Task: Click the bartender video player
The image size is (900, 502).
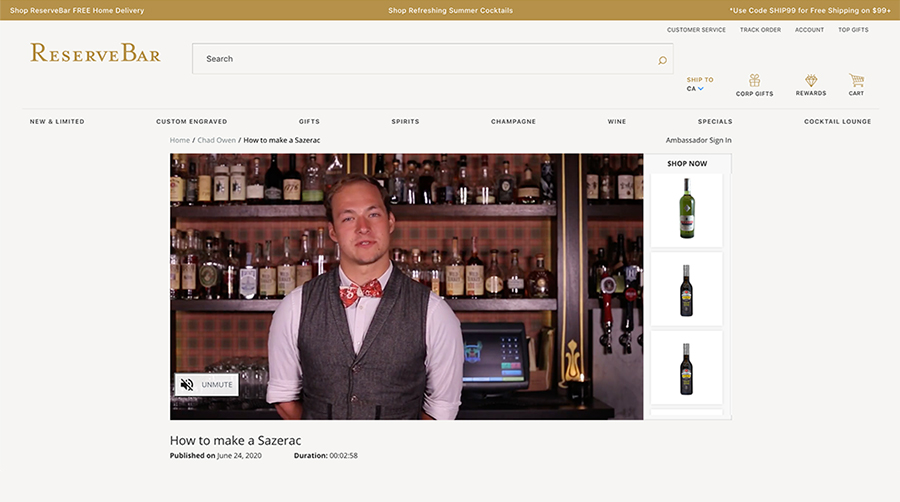Action: 406,286
